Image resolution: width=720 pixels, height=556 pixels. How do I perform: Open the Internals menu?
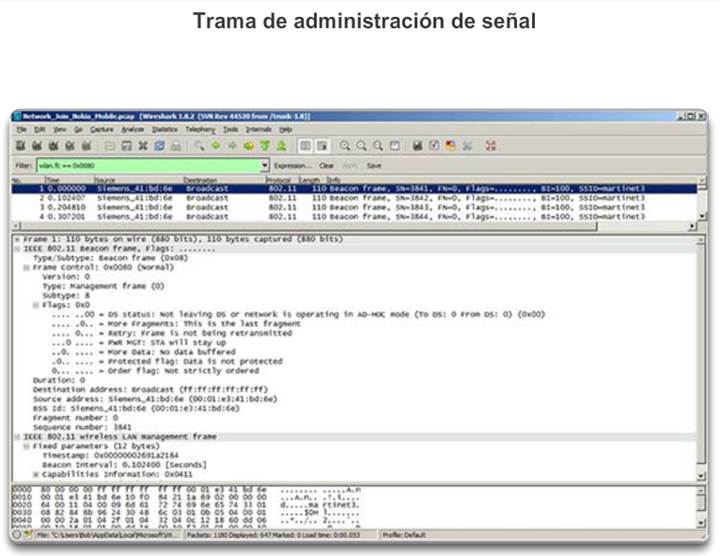click(259, 129)
